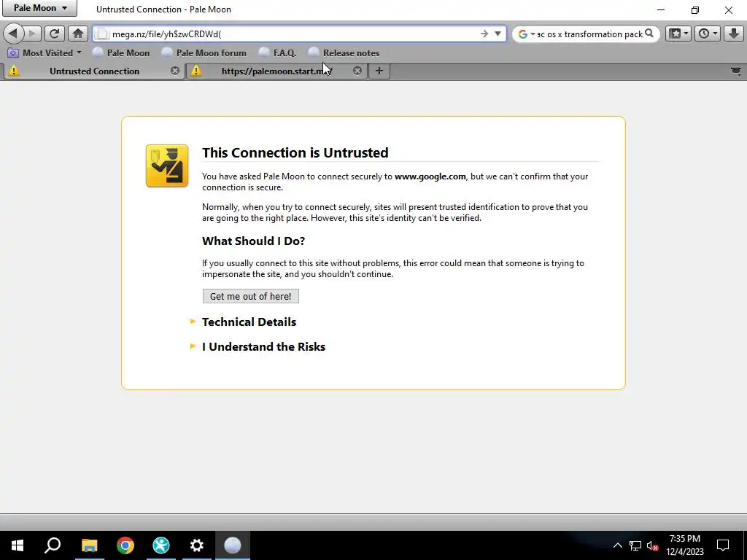Open the teal figure app on taskbar
Viewport: 747px width, 560px height.
tap(161, 545)
